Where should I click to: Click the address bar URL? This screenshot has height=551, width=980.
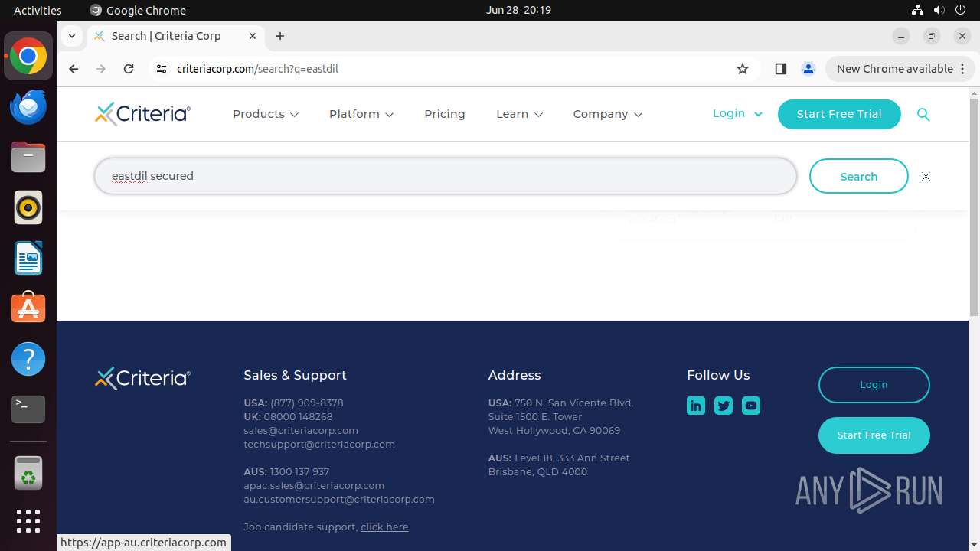[x=257, y=69]
